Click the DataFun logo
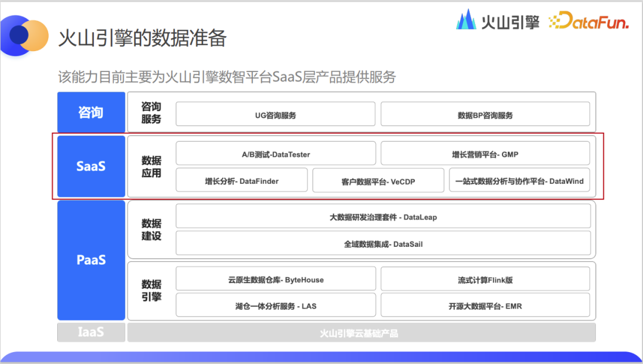Screen dimensions: 643x364 588,20
